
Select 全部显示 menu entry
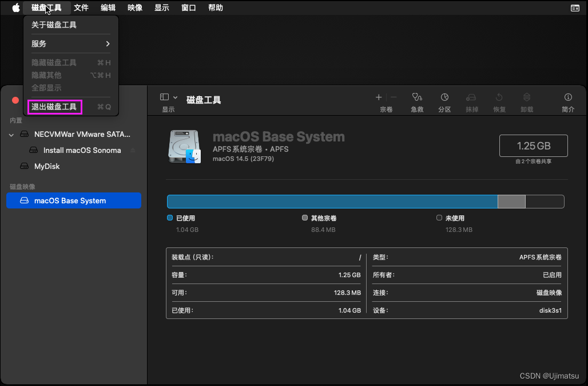[71, 88]
